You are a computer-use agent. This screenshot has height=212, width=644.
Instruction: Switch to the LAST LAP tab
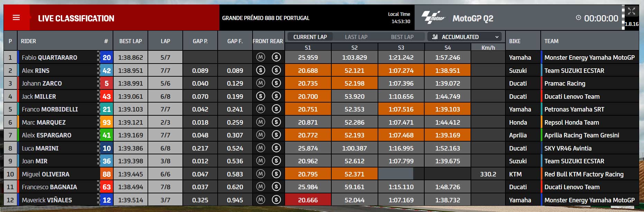pos(356,37)
